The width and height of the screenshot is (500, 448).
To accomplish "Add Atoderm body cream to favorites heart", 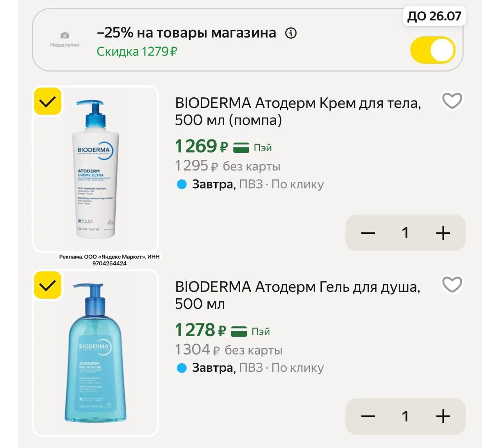I will tap(452, 101).
